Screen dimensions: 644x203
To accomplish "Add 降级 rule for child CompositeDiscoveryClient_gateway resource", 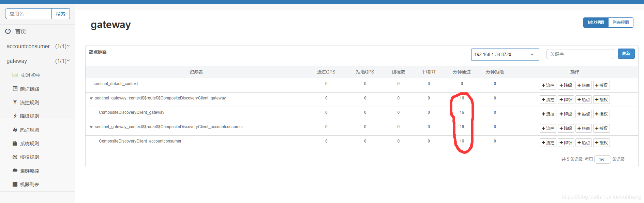I will [x=566, y=114].
